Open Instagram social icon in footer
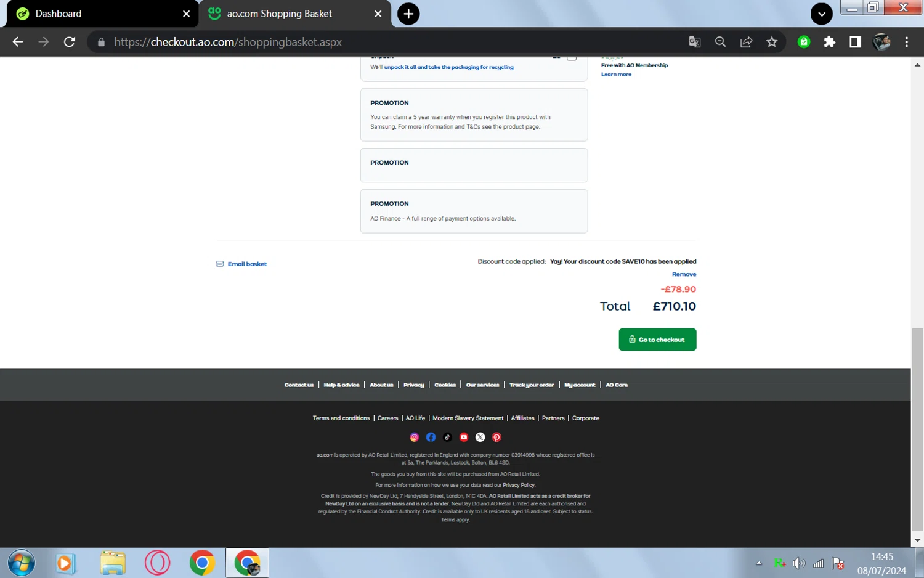Screen dimensions: 924x578 415,437
